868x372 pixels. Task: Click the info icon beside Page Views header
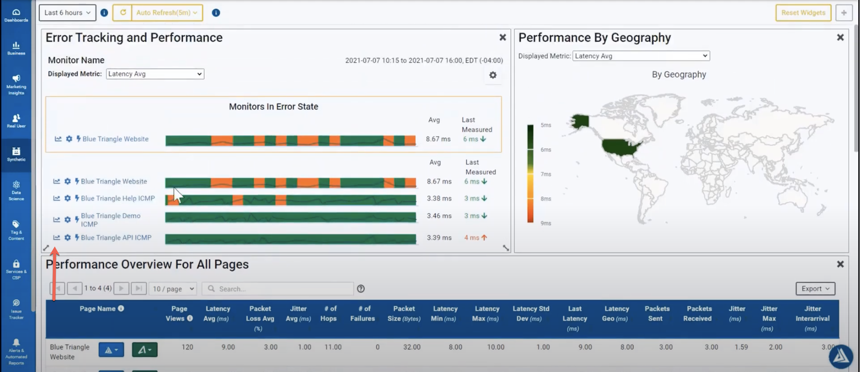click(190, 318)
